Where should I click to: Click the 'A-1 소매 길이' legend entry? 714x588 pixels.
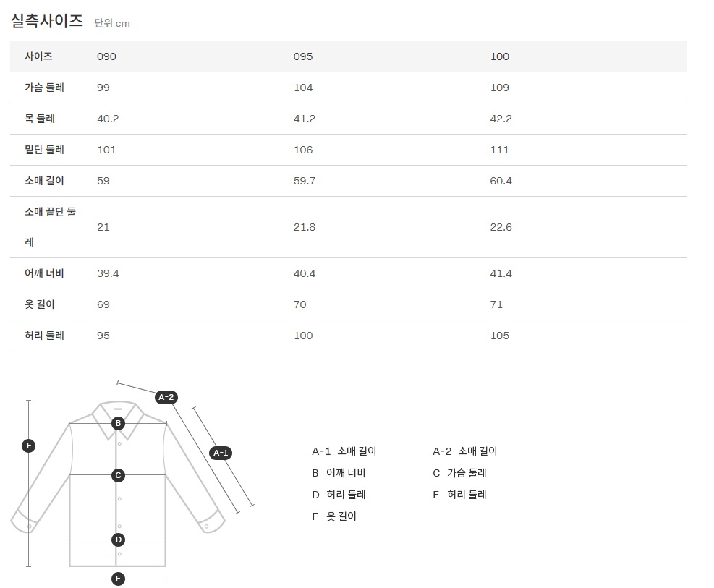344,451
